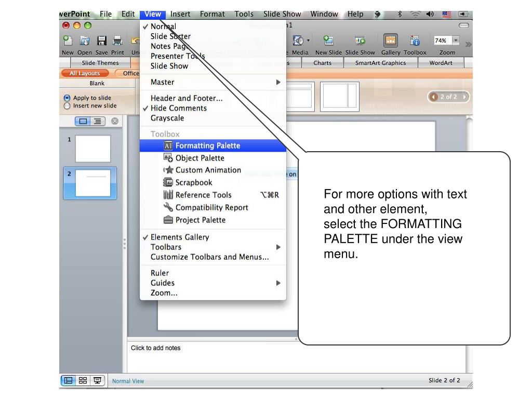The width and height of the screenshot is (532, 399).
Task: Go to next layout page arrow
Action: tap(464, 97)
